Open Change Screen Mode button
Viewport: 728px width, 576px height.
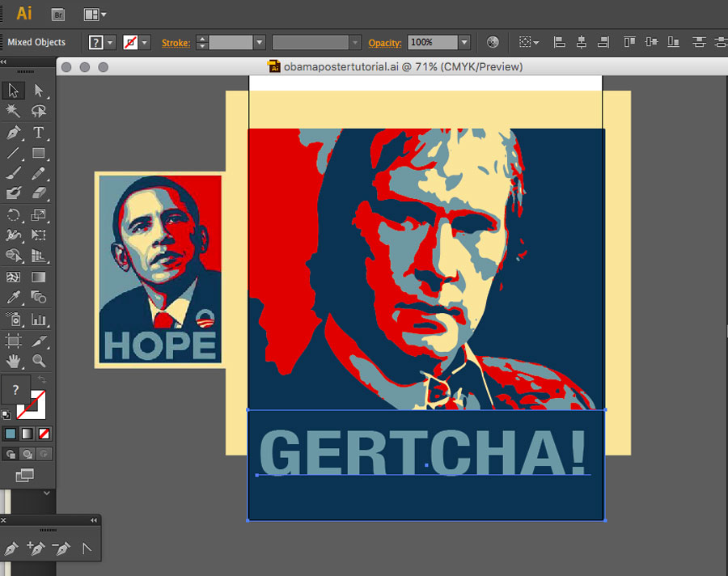(x=24, y=475)
